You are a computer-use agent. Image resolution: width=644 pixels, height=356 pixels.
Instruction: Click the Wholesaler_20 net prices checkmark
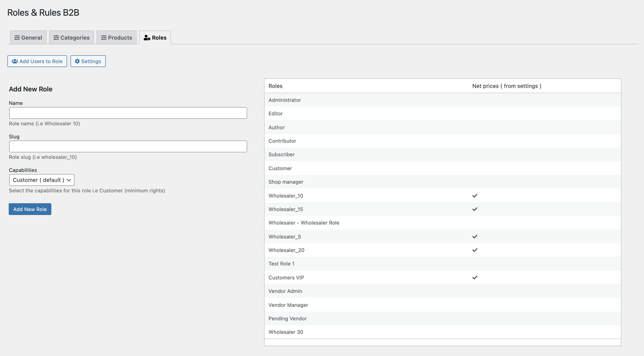[475, 250]
